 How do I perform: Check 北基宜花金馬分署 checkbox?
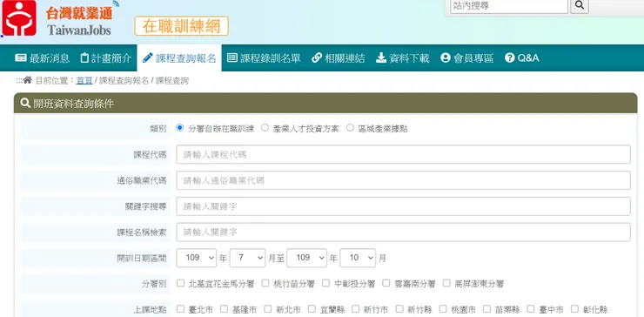coord(180,283)
